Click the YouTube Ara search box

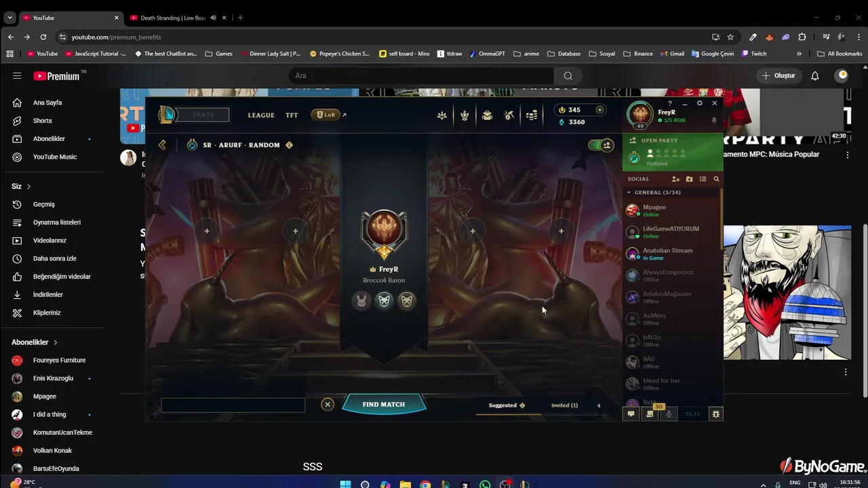421,76
